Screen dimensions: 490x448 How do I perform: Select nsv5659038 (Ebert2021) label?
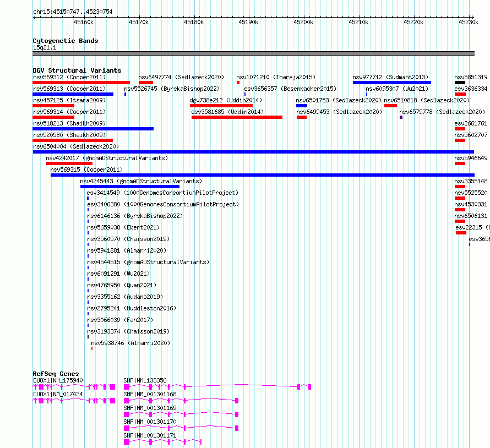click(x=123, y=227)
